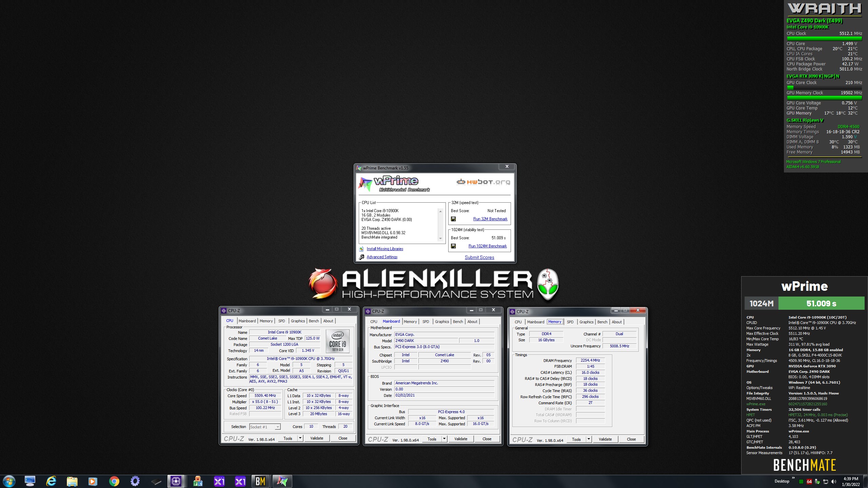Open Bench tab in the leftmost CPU-Z window

tap(314, 321)
